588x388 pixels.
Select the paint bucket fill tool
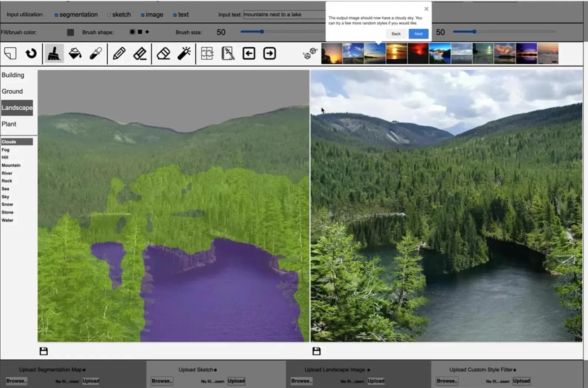coord(75,53)
